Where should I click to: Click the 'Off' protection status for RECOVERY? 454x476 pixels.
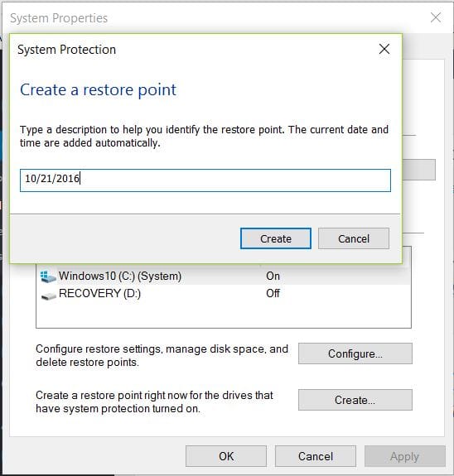pyautogui.click(x=273, y=293)
